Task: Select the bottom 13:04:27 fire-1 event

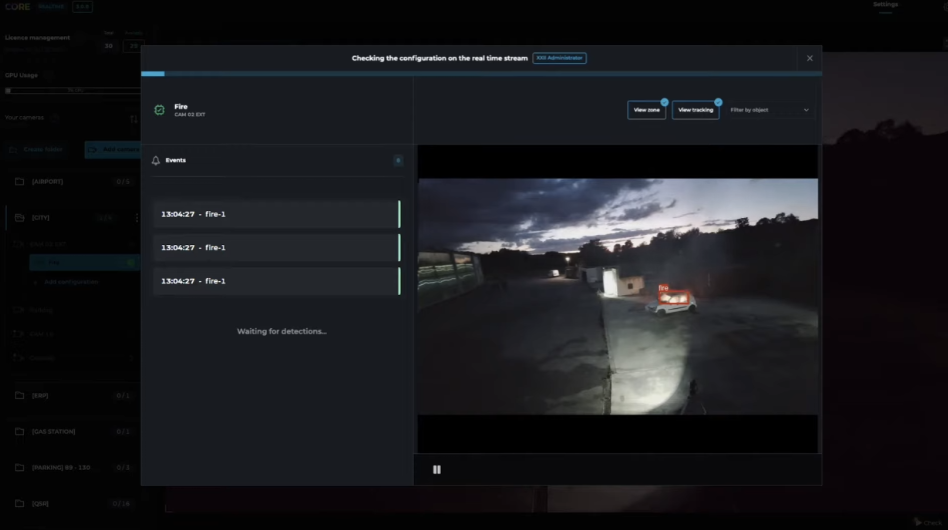Action: [277, 281]
